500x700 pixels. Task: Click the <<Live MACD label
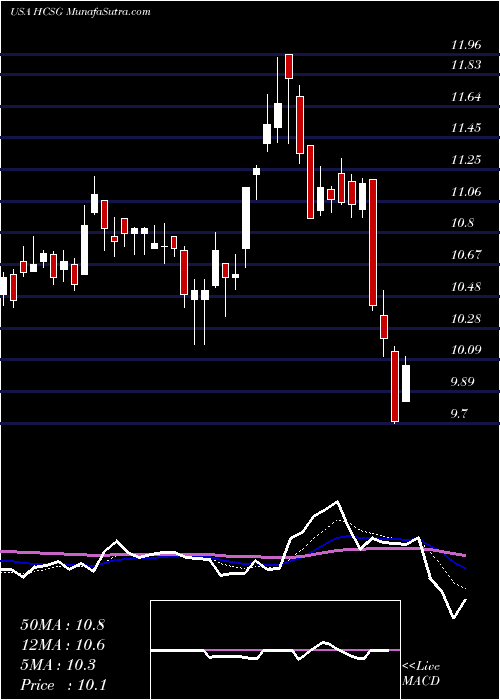pyautogui.click(x=421, y=674)
